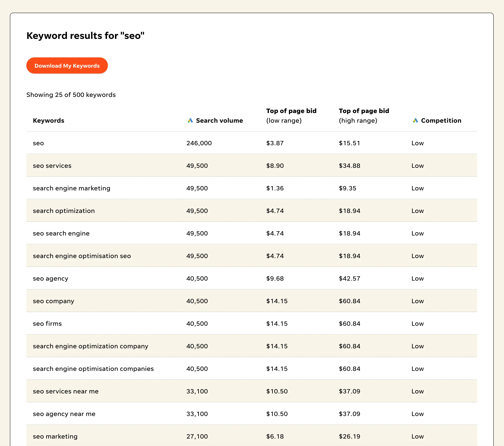This screenshot has height=446, width=504.
Task: Click the Download My Keywords button
Action: [67, 65]
